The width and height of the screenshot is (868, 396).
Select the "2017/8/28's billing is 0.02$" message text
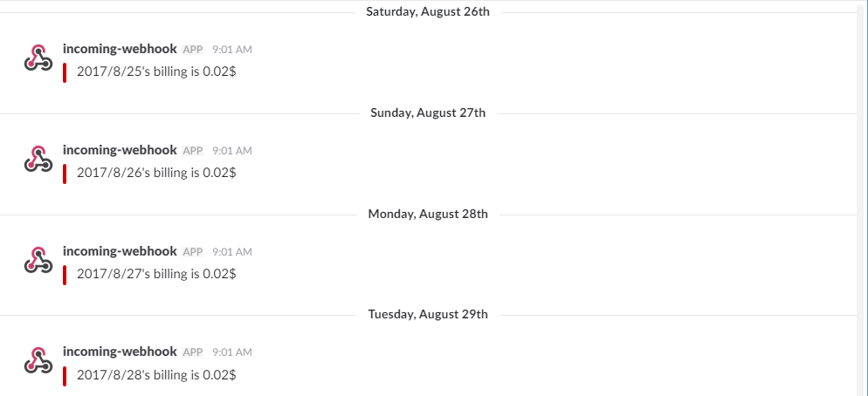coord(156,374)
